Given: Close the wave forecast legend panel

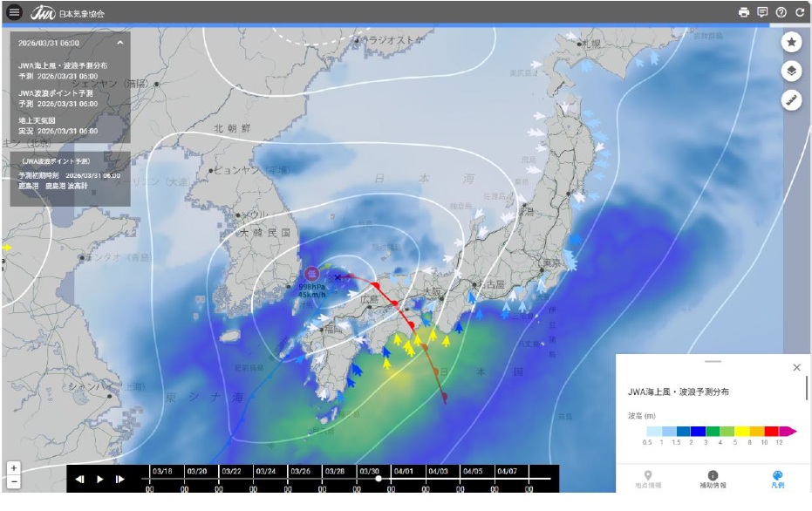Looking at the screenshot, I should pos(796,368).
